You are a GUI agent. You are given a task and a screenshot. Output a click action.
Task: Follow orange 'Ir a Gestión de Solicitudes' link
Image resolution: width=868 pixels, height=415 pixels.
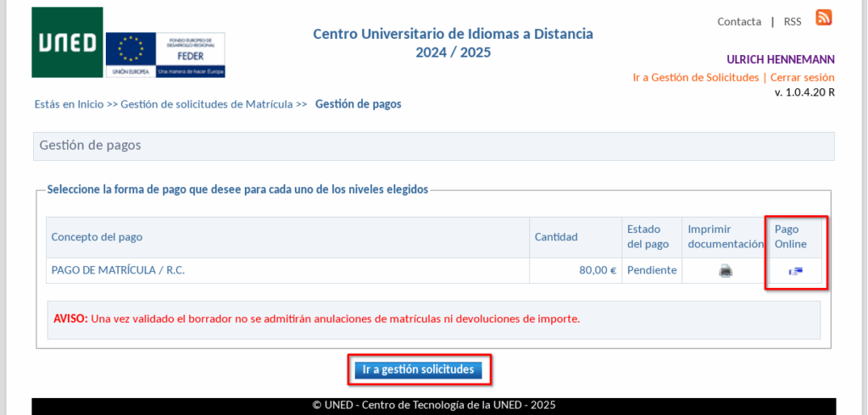coord(695,77)
